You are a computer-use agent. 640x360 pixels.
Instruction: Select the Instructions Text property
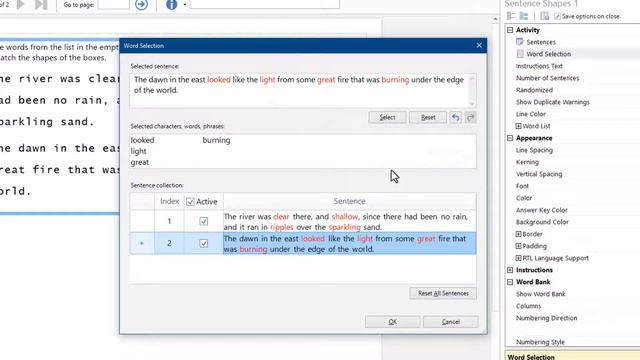pyautogui.click(x=539, y=66)
